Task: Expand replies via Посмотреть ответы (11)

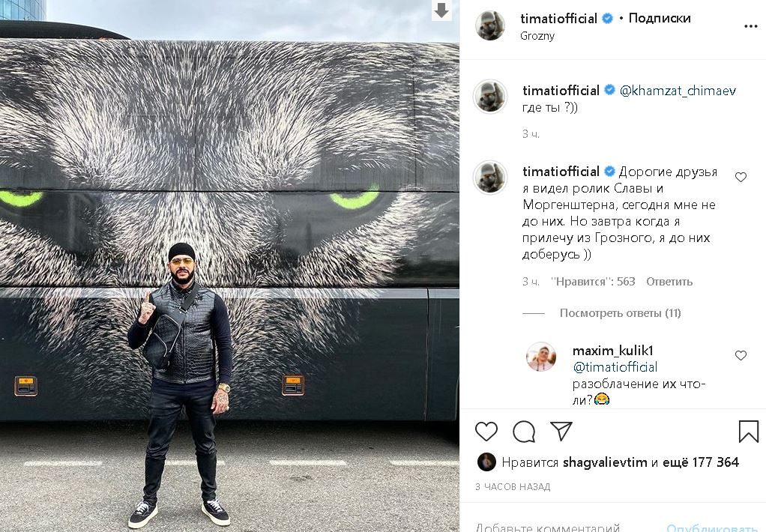Action: point(620,312)
